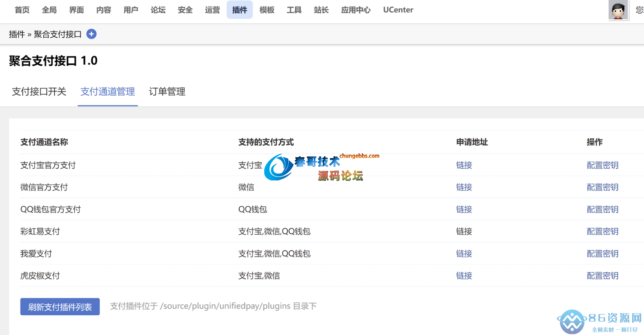The image size is (644, 335).
Task: Go to UCenter in the top navigation
Action: (398, 10)
